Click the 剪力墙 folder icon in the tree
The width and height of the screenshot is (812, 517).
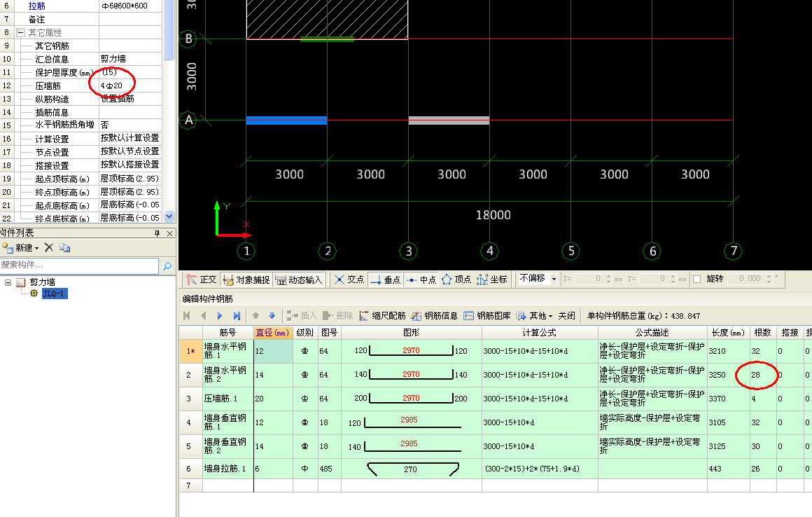pyautogui.click(x=21, y=282)
